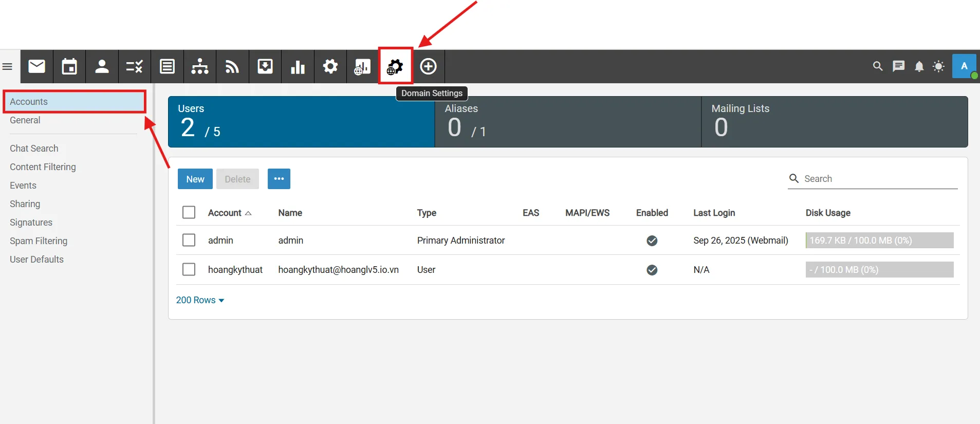Open the three-dots more actions menu
The width and height of the screenshot is (980, 424).
pyautogui.click(x=279, y=179)
